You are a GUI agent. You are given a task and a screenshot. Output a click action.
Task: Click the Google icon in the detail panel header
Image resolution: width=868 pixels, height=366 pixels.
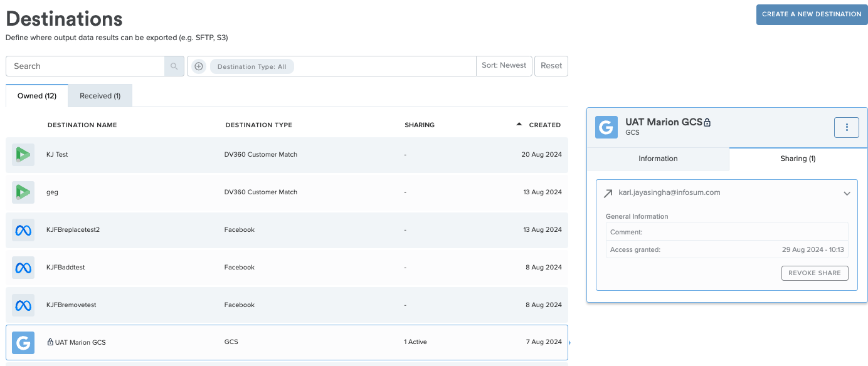pos(606,127)
